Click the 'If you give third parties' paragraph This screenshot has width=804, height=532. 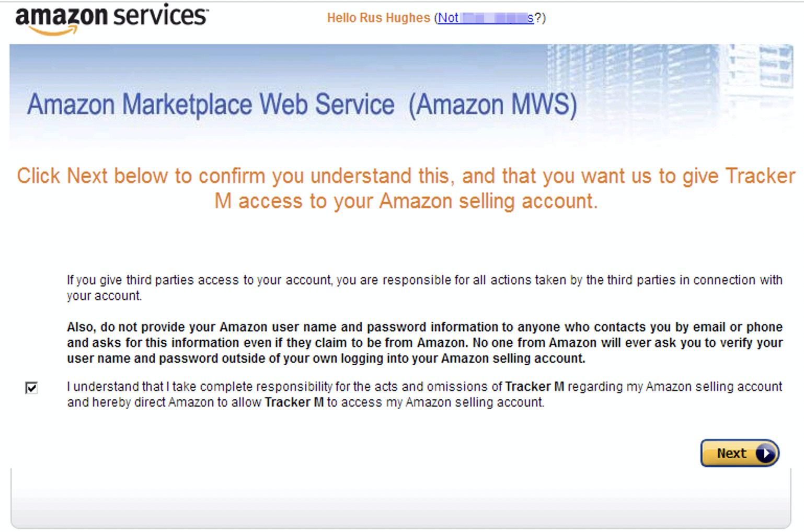(x=424, y=288)
